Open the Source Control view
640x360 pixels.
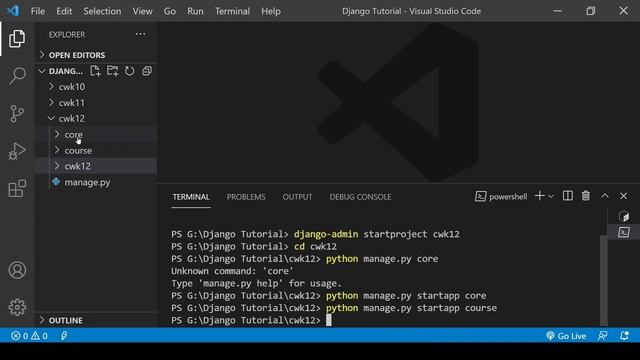pyautogui.click(x=17, y=113)
